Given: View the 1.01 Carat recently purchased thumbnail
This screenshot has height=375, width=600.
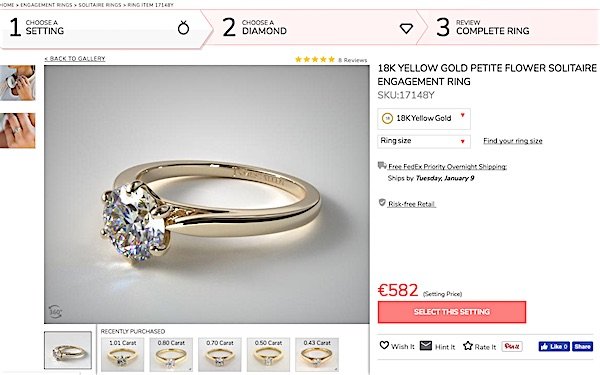Looking at the screenshot, I should point(122,355).
